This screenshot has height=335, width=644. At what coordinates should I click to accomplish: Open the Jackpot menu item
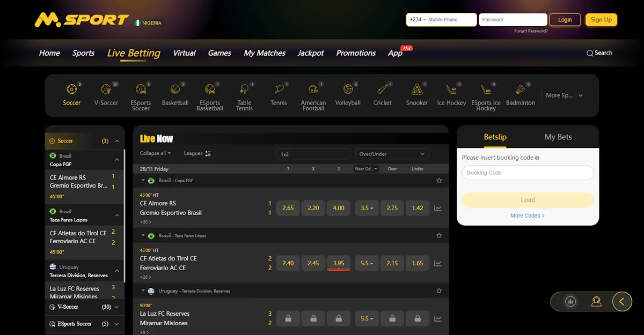click(310, 53)
